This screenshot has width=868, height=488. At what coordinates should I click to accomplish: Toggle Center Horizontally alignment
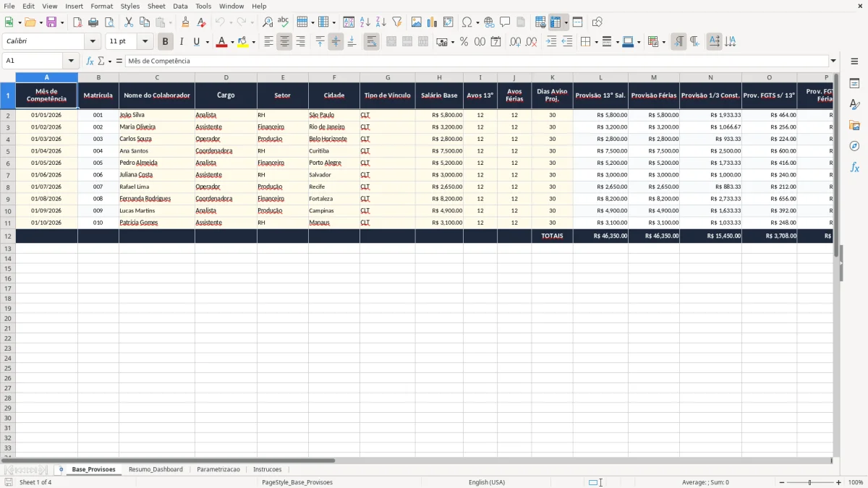284,42
